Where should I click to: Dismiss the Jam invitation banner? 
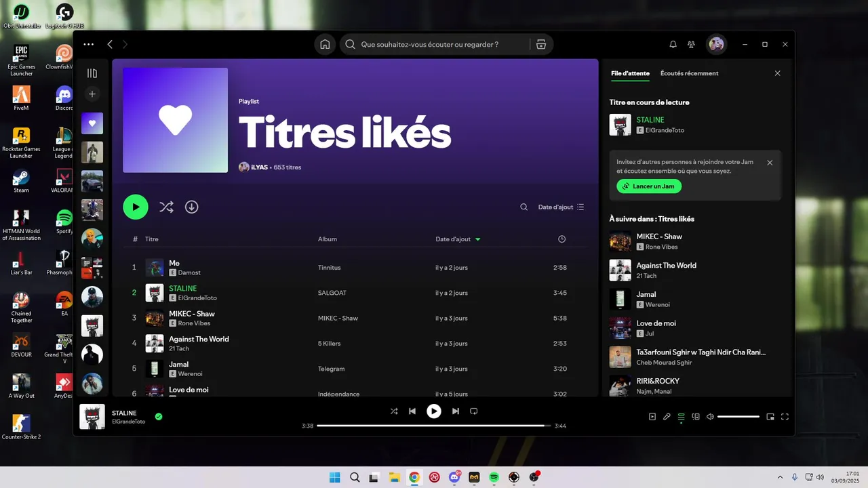770,163
